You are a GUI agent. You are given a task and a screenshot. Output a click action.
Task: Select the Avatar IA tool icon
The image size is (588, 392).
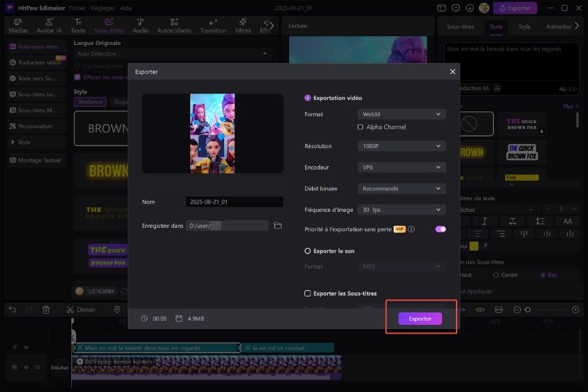tap(49, 26)
